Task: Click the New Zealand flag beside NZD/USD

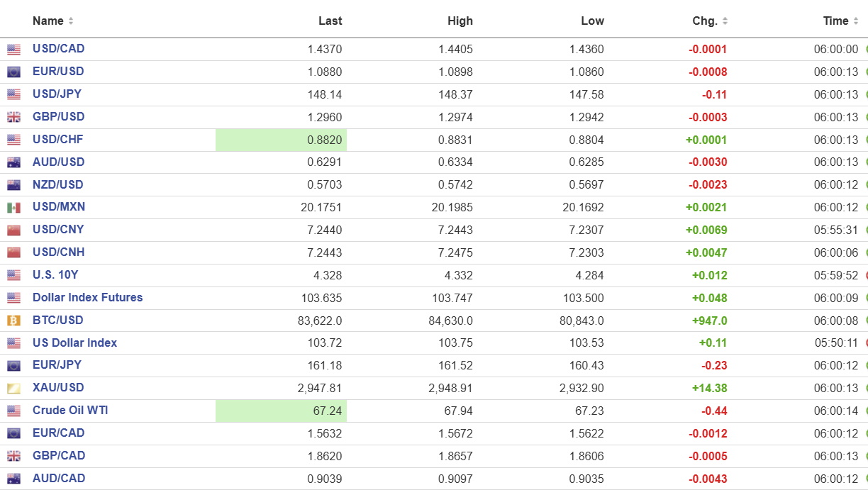Action: click(13, 185)
